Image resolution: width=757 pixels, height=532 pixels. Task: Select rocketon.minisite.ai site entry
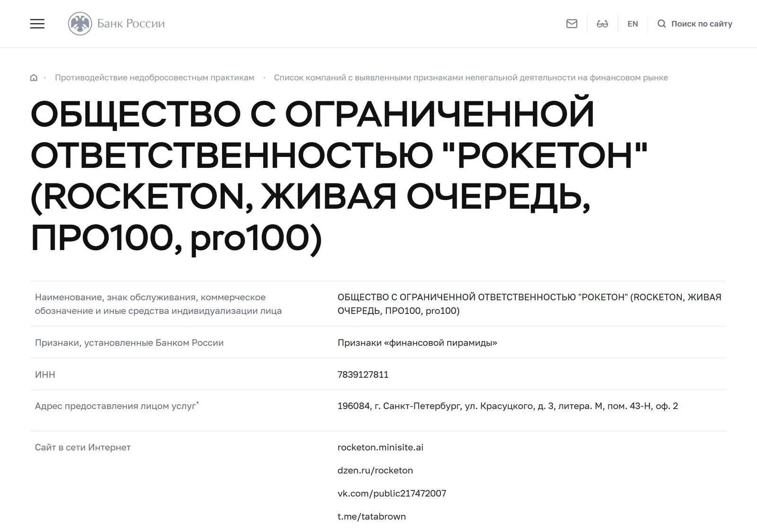(x=380, y=447)
